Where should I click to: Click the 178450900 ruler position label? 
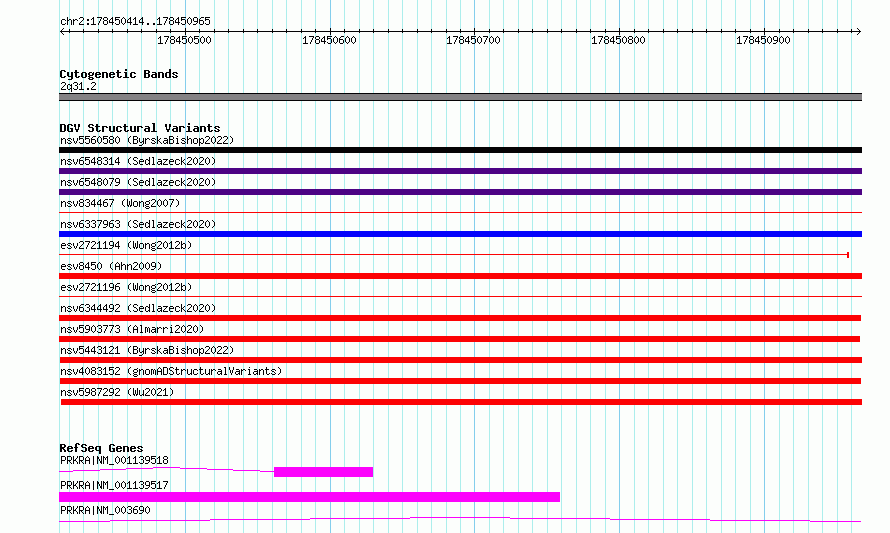(763, 40)
